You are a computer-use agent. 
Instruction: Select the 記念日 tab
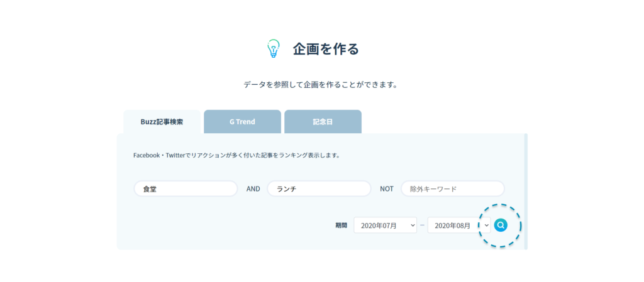click(x=323, y=122)
